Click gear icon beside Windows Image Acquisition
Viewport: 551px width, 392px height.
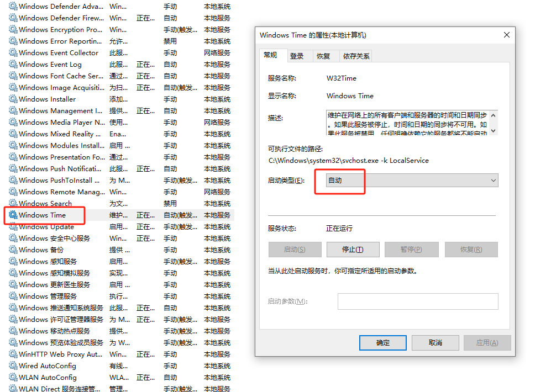coord(13,87)
